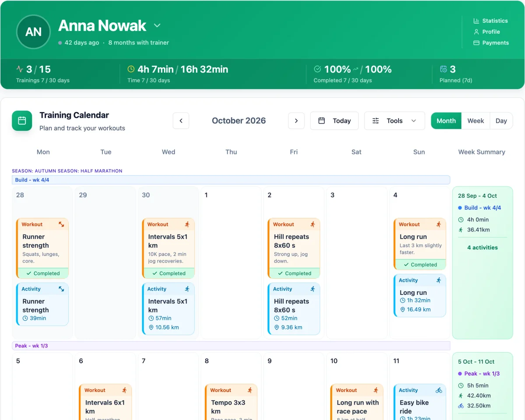Click the 4 activities text in week summary
525x420 pixels.
click(x=483, y=248)
